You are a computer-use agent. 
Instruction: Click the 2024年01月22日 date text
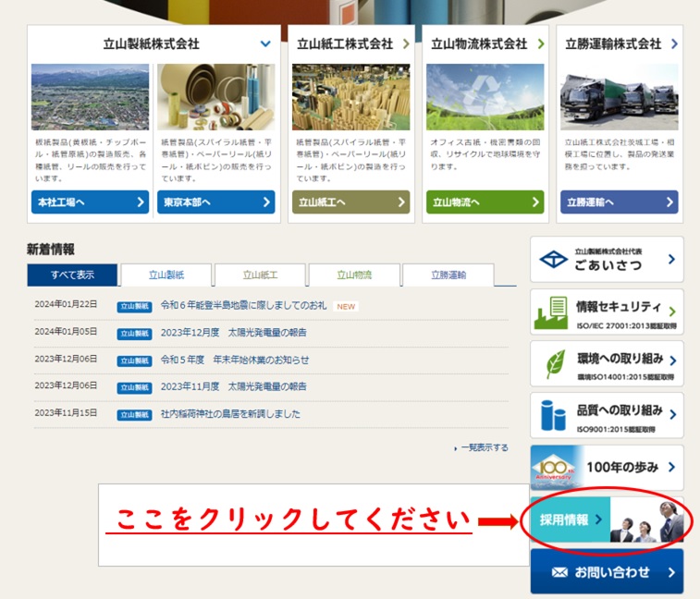66,304
